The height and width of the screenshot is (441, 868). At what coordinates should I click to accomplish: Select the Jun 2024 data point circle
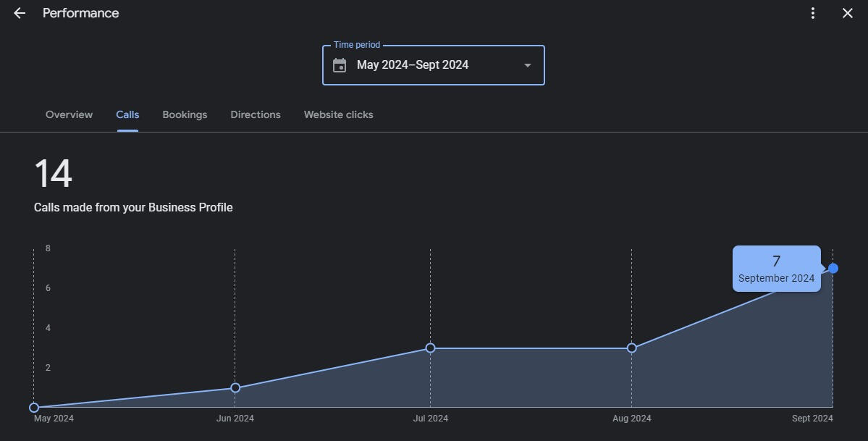click(x=235, y=388)
